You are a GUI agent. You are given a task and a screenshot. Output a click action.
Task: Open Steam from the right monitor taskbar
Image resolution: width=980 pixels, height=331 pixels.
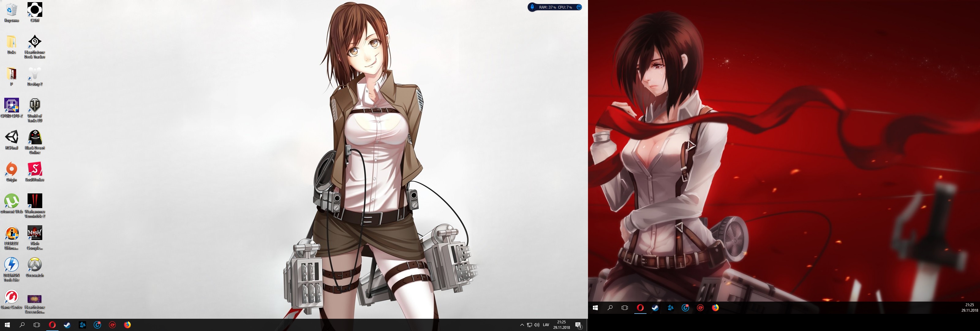coord(655,308)
